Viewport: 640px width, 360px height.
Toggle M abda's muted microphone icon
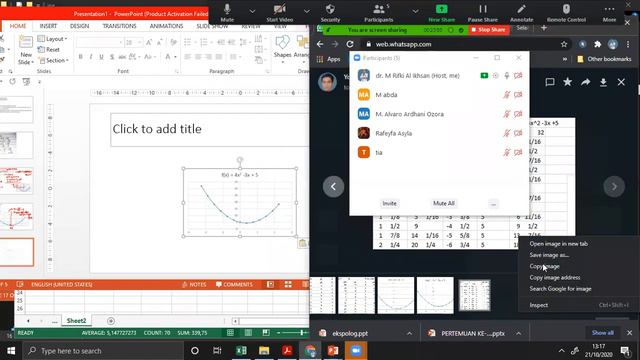tap(507, 95)
